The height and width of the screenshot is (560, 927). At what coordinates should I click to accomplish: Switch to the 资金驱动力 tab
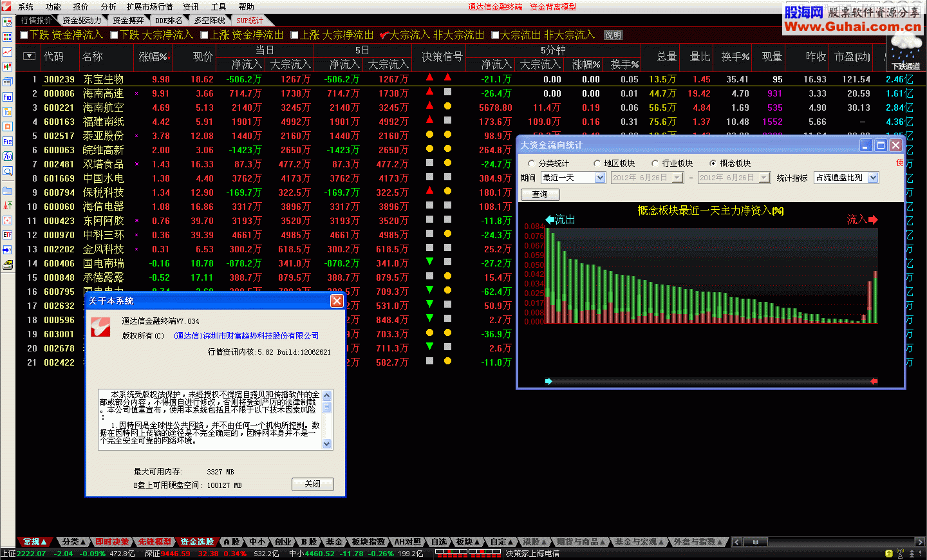[x=82, y=21]
